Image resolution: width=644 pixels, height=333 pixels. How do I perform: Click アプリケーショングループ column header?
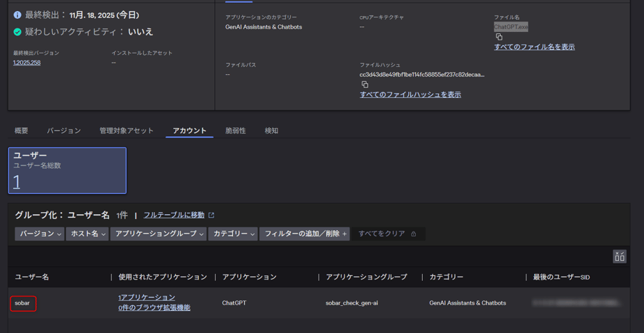tap(367, 277)
